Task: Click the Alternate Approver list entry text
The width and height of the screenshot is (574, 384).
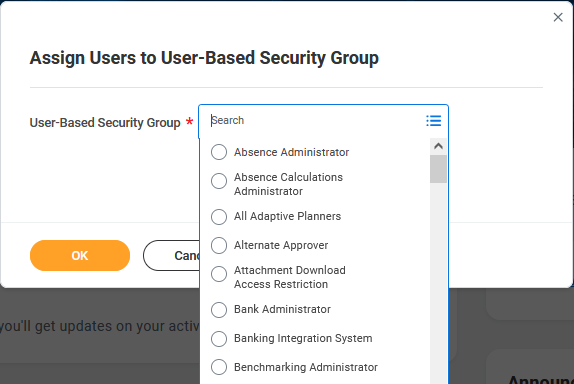Action: point(281,245)
